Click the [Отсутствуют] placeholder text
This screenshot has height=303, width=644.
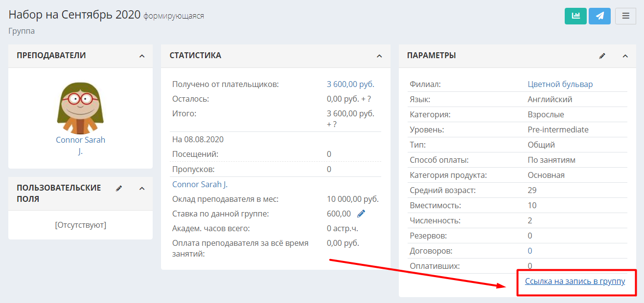coord(81,225)
